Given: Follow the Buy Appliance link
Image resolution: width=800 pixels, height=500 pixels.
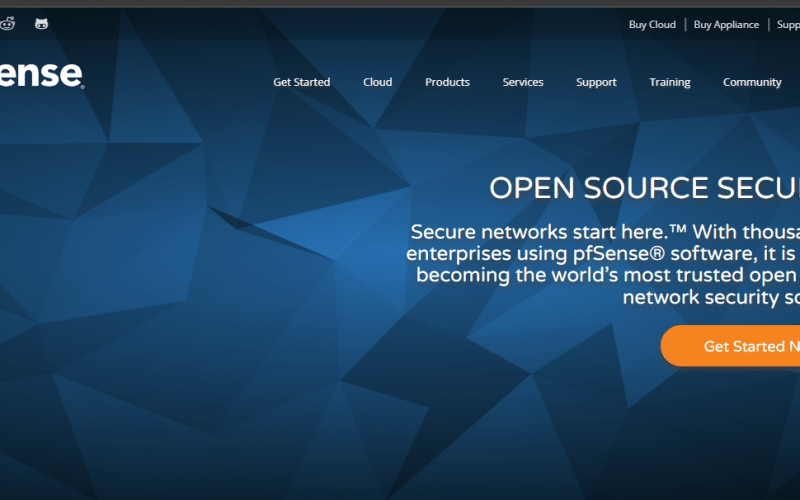Looking at the screenshot, I should 727,25.
